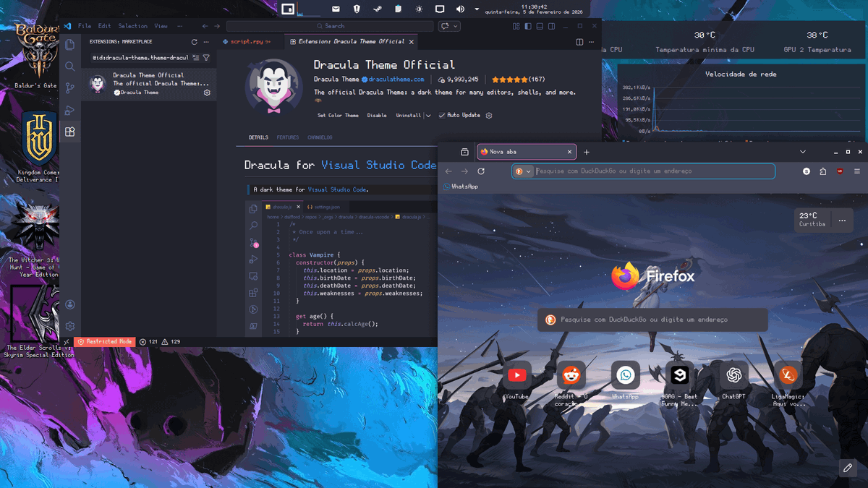This screenshot has width=868, height=488.
Task: Open the uBlock Origin icon in Firefox
Action: coord(840,171)
